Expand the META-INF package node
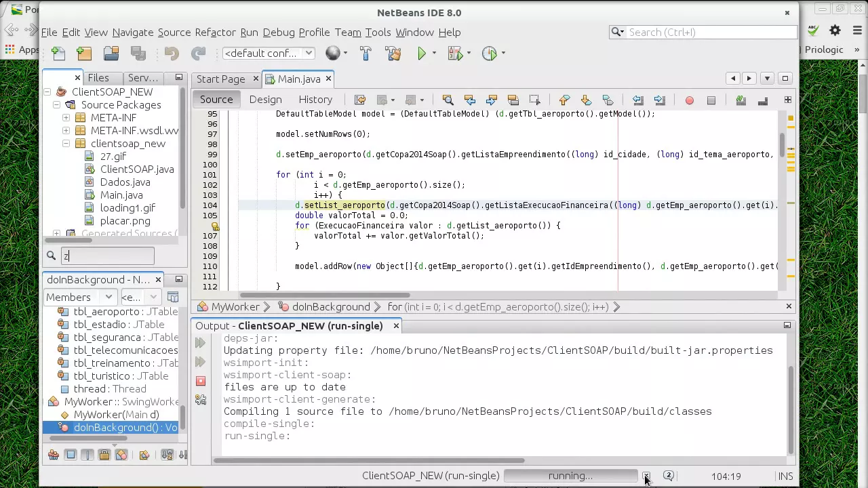This screenshot has width=868, height=488. point(66,117)
